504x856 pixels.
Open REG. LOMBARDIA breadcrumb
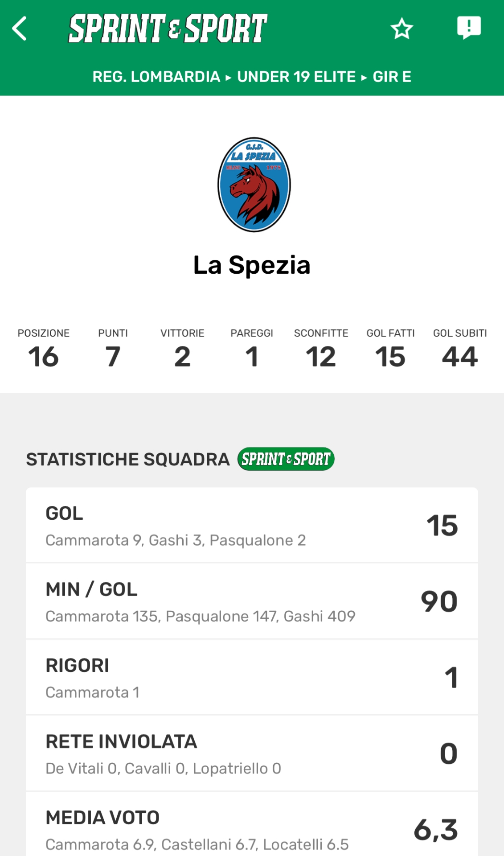point(156,77)
